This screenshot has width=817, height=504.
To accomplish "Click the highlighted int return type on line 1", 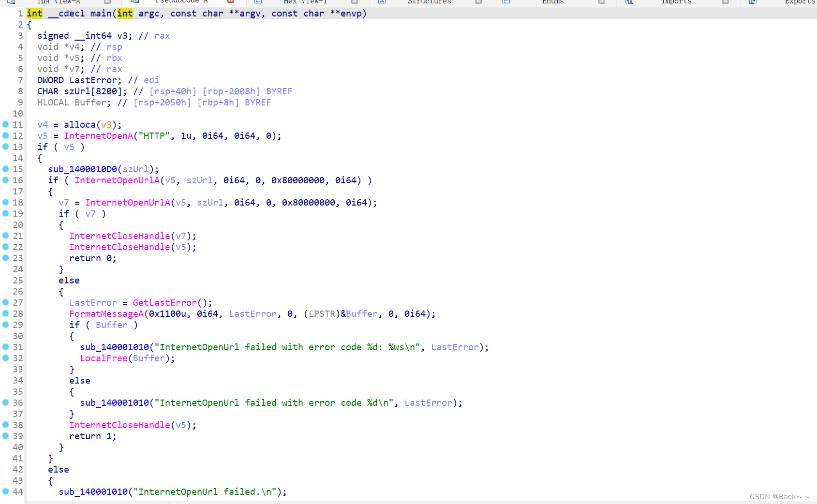I will pyautogui.click(x=34, y=14).
